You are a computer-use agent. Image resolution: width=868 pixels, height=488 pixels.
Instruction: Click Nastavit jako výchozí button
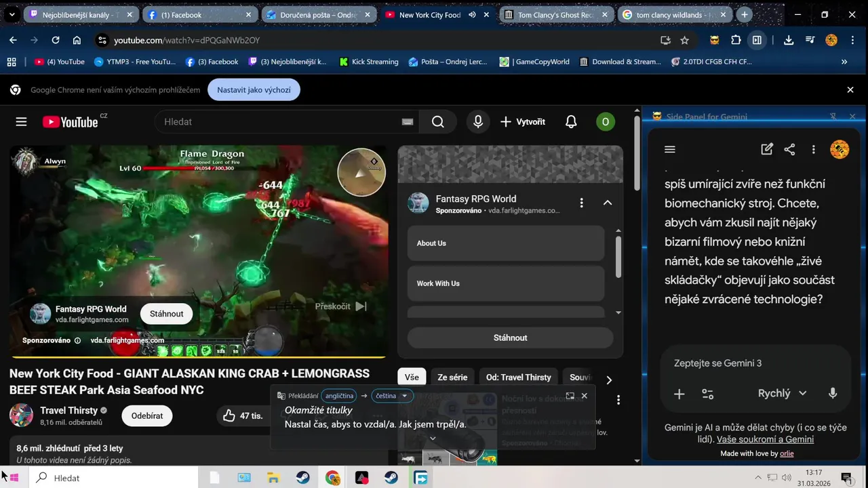click(254, 89)
